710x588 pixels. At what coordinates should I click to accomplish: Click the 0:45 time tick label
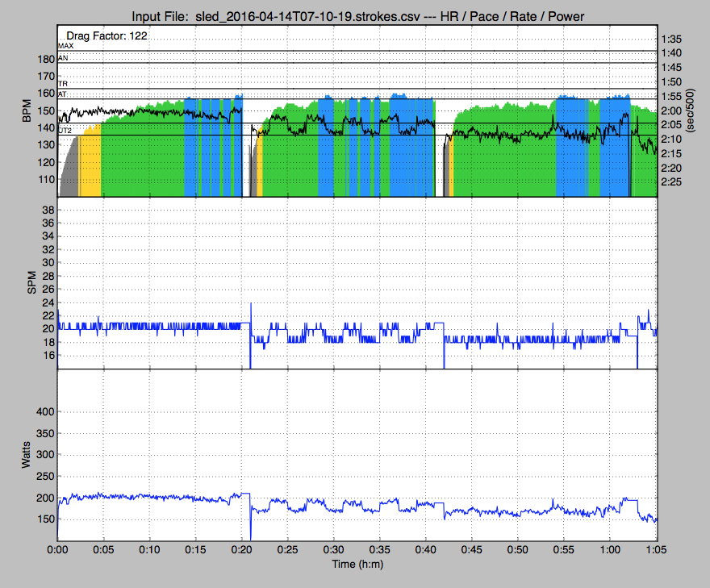click(472, 548)
